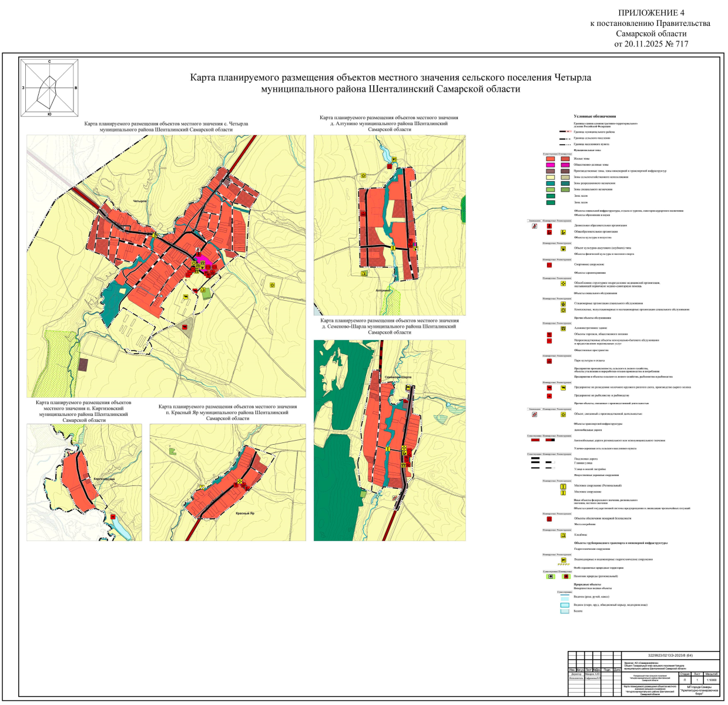Screen dimensions: 728x705
Task: Click the existing recreational zone teal swatch
Action: click(x=550, y=183)
